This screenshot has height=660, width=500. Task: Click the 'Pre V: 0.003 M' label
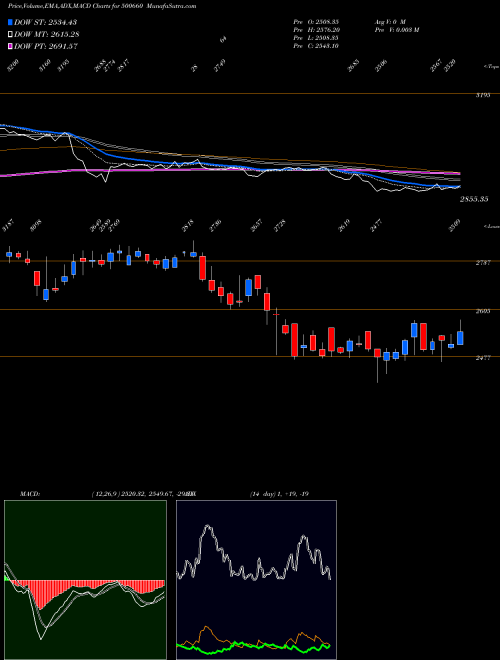(x=397, y=30)
